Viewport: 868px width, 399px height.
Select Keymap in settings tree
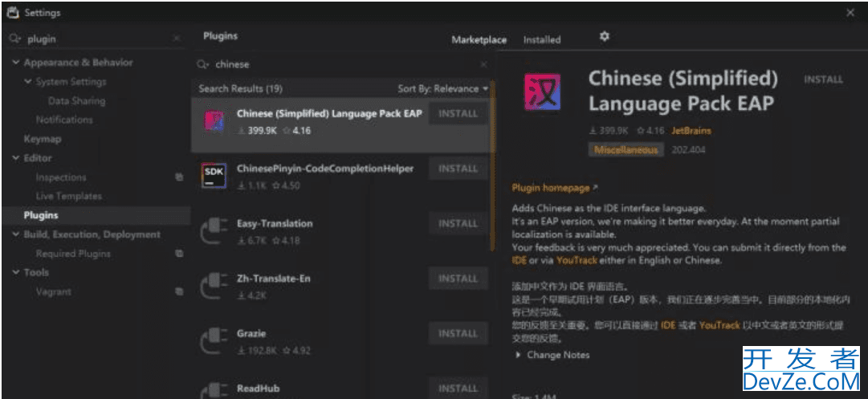(42, 139)
